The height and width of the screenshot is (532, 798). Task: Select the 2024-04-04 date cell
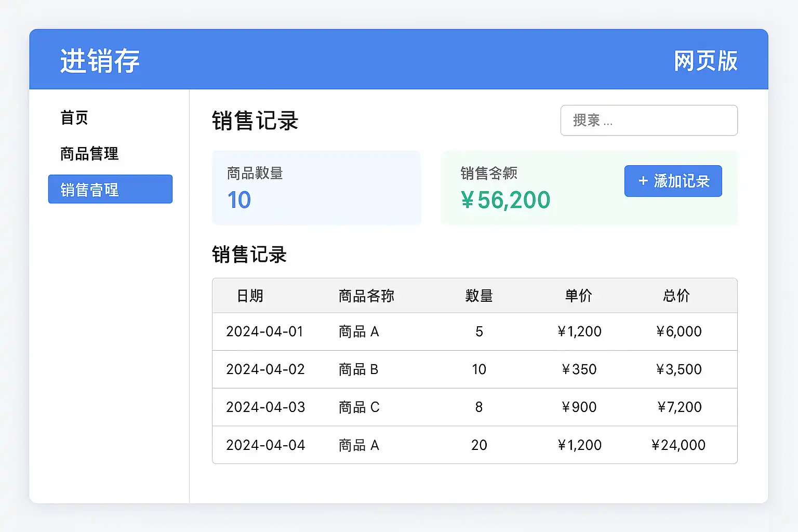(265, 445)
